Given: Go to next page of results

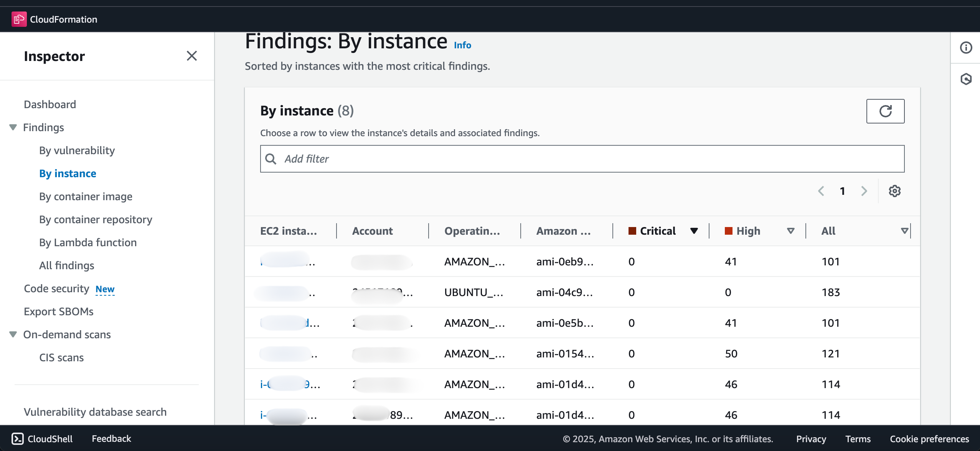Looking at the screenshot, I should pyautogui.click(x=864, y=191).
